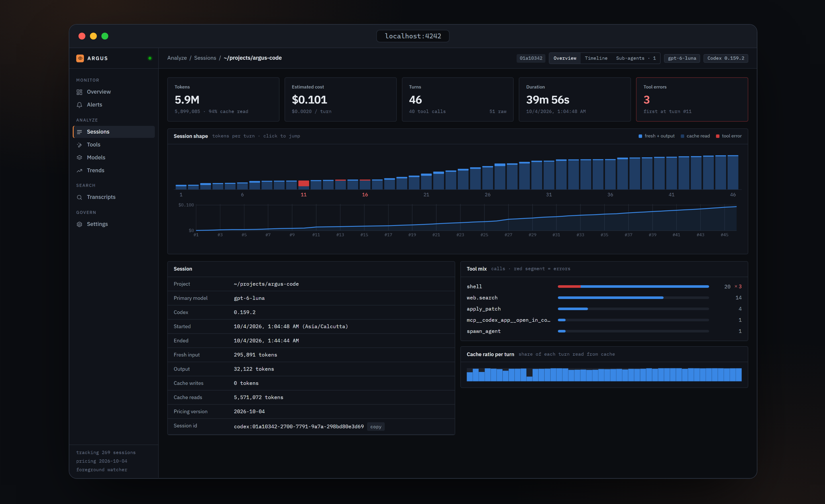Click the Fresh input 295,891 tokens value
This screenshot has height=504, width=825.
(x=256, y=355)
